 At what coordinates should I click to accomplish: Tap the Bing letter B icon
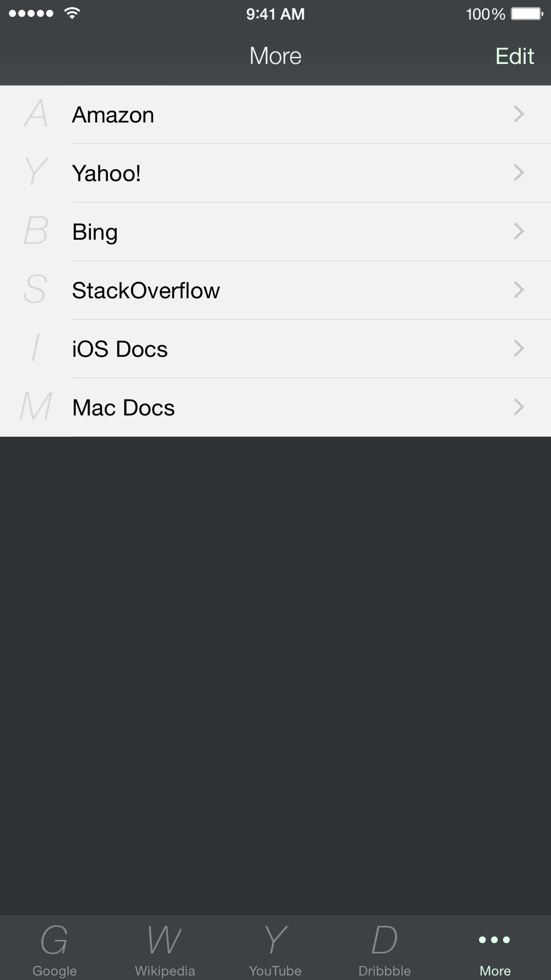click(36, 231)
